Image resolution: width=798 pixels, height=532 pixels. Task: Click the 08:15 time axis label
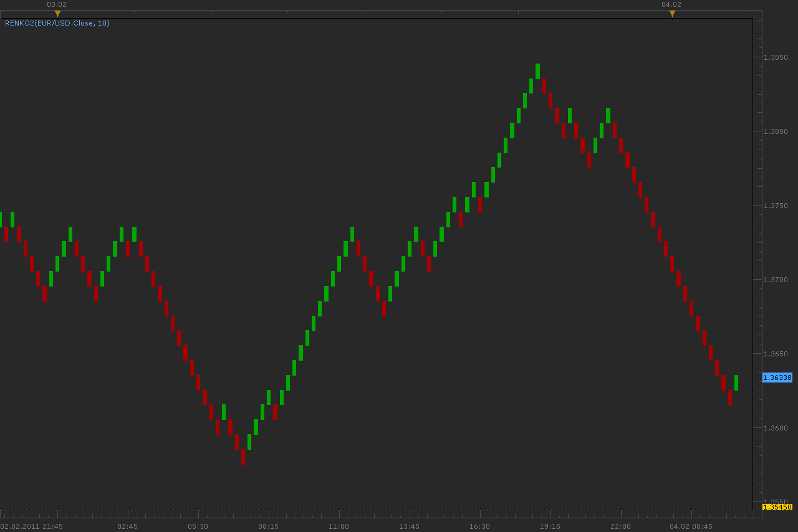point(268,526)
